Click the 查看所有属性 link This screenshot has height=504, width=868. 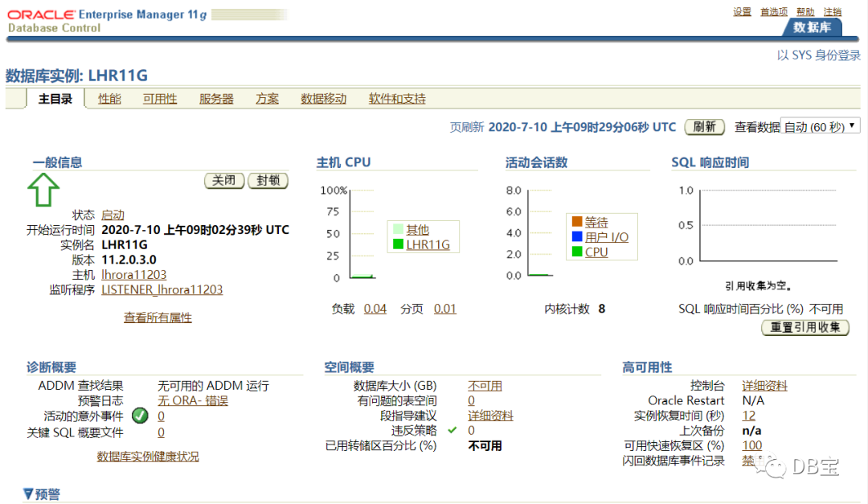[x=158, y=318]
